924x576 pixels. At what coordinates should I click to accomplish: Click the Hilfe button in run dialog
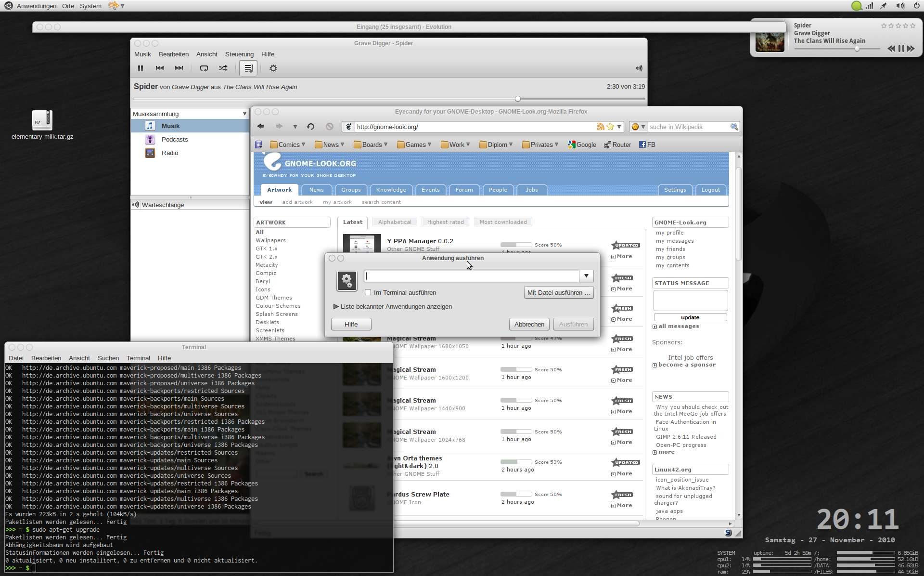pyautogui.click(x=351, y=324)
